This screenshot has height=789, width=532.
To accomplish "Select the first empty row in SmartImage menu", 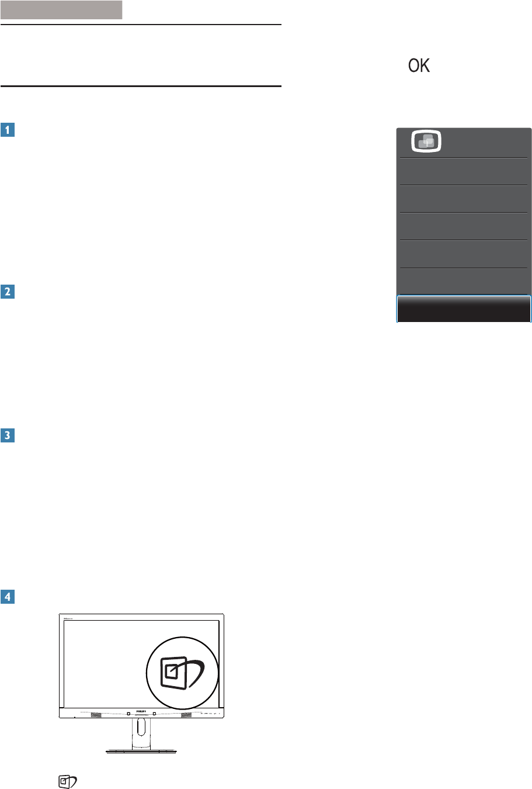I will 464,171.
